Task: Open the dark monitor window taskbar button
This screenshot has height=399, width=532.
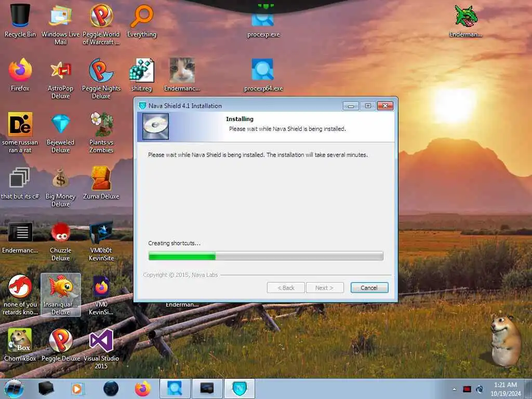Action: click(207, 389)
